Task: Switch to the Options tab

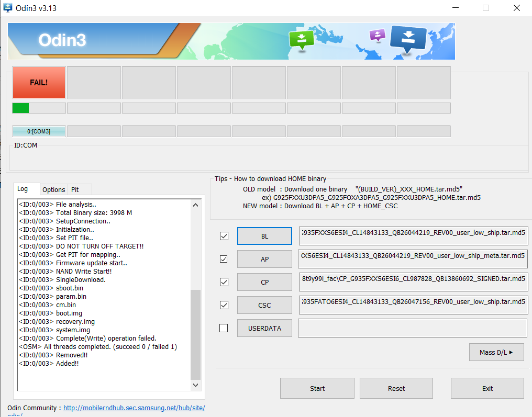Action: point(53,189)
